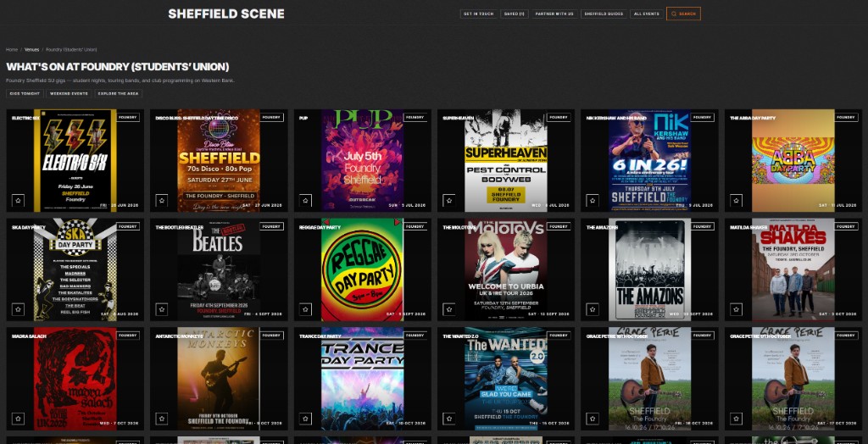Open the Venues breadcrumb link
868x444 pixels.
[x=31, y=50]
